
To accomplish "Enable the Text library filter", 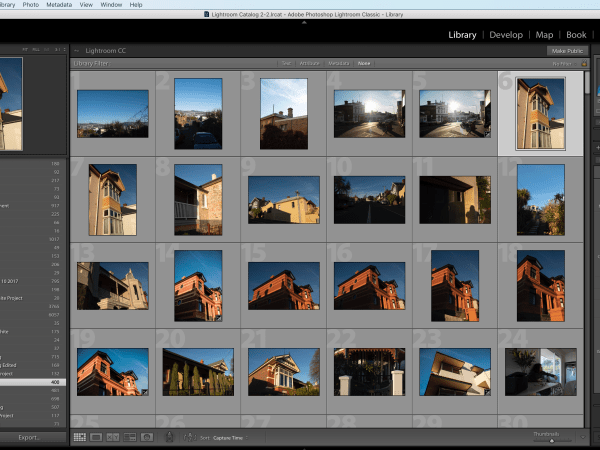I will [x=286, y=63].
